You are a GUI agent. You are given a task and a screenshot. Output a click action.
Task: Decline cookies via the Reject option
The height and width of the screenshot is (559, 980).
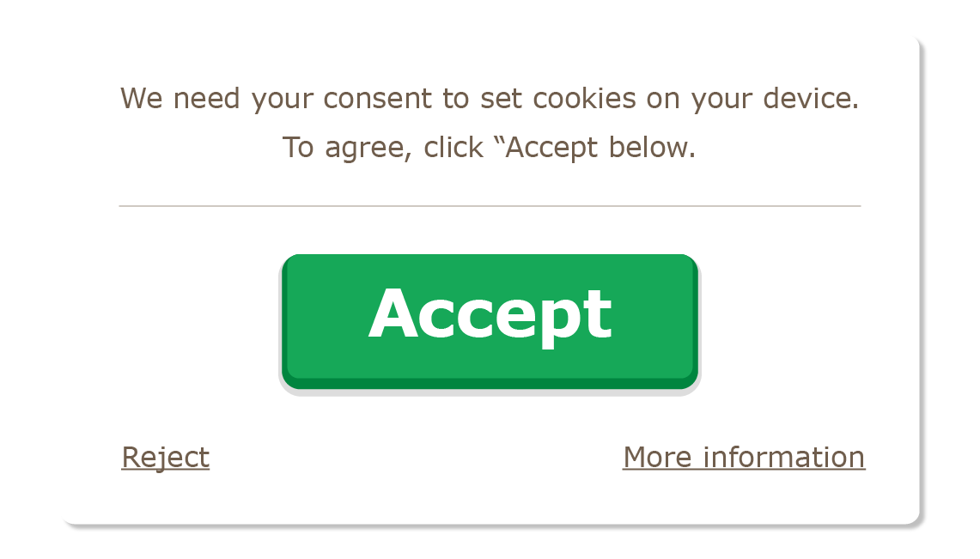click(x=165, y=457)
